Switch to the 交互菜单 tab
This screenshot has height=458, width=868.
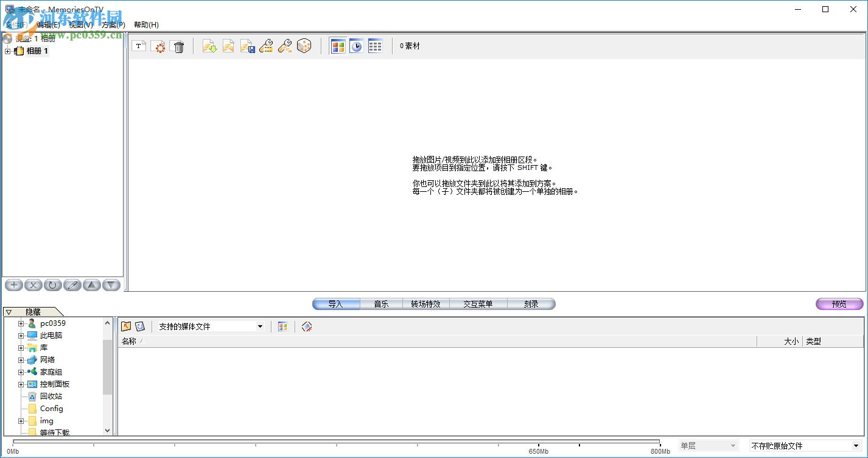tap(478, 304)
